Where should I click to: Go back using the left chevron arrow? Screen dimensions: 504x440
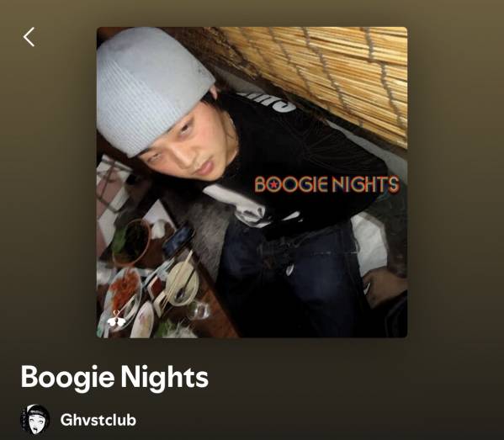click(x=29, y=37)
